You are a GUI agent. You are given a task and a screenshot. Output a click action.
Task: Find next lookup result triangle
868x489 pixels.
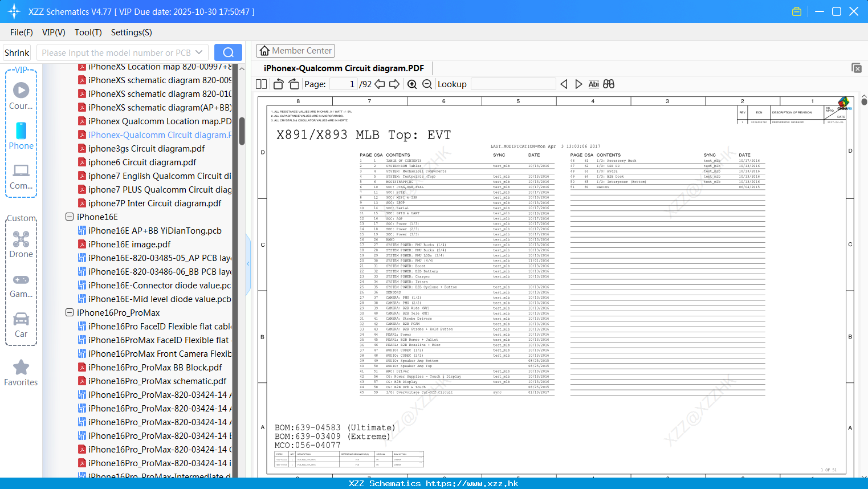578,84
